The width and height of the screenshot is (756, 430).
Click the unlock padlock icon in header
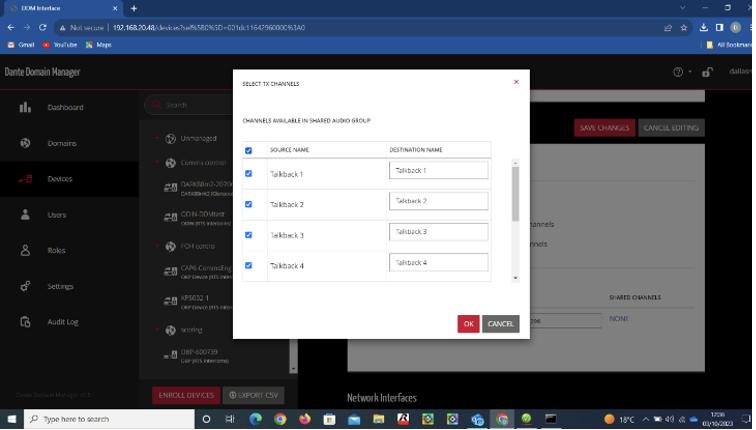pyautogui.click(x=707, y=72)
